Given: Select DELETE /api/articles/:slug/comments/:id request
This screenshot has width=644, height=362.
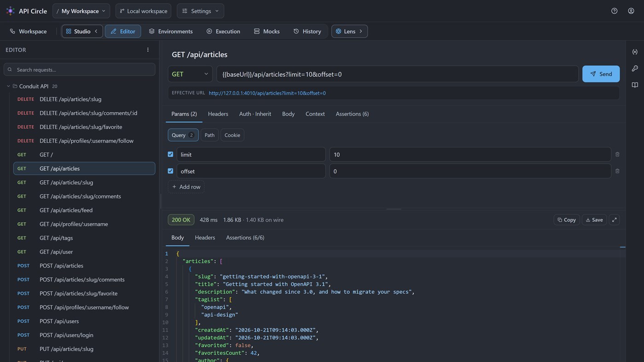Looking at the screenshot, I should click(x=84, y=113).
